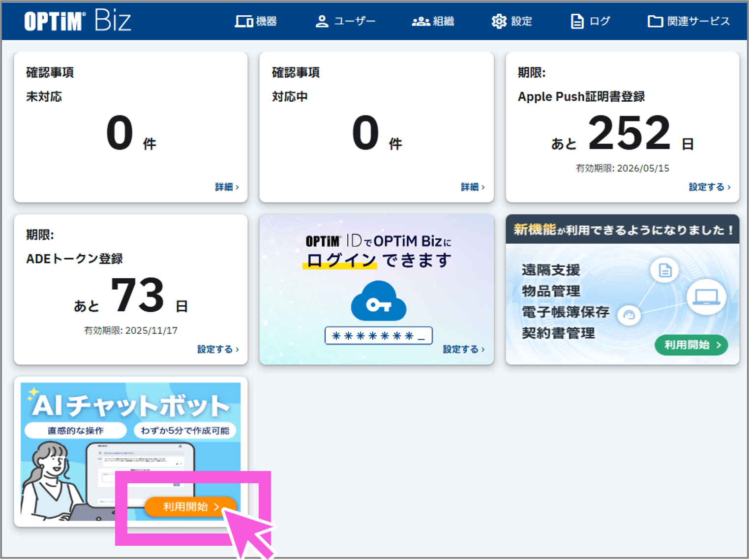Click the people icon beside 組織

(420, 21)
